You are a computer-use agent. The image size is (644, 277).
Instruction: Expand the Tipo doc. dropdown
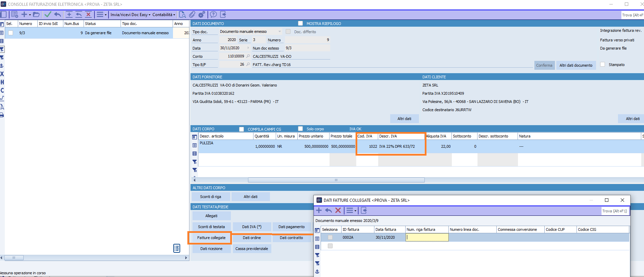(280, 31)
